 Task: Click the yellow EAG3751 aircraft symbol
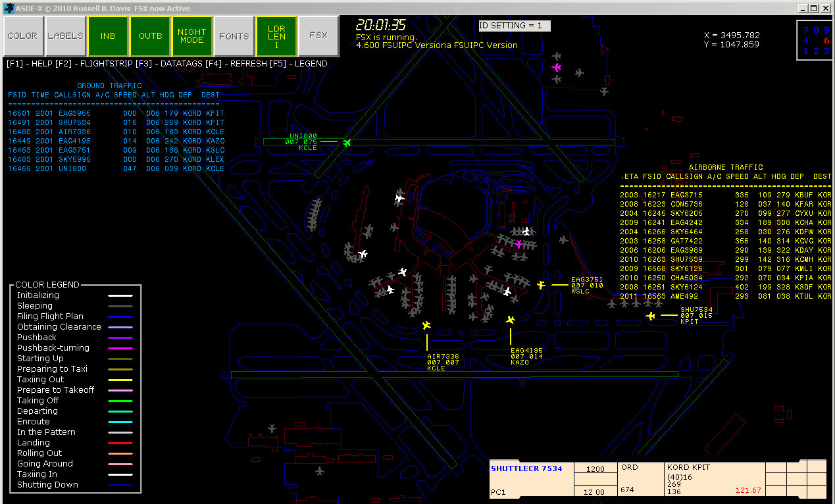coord(540,285)
